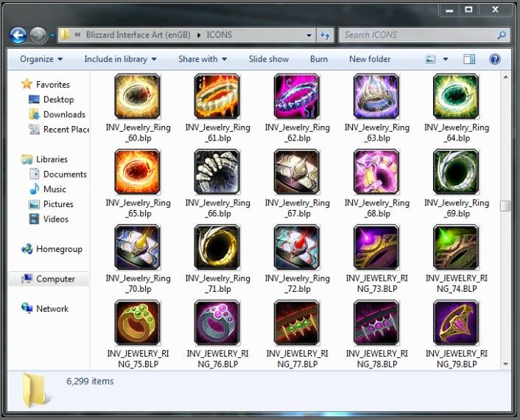The height and width of the screenshot is (420, 520).
Task: Select the INV_Jewelry_Ring_70.blp icon thumbnail
Action: (x=137, y=247)
